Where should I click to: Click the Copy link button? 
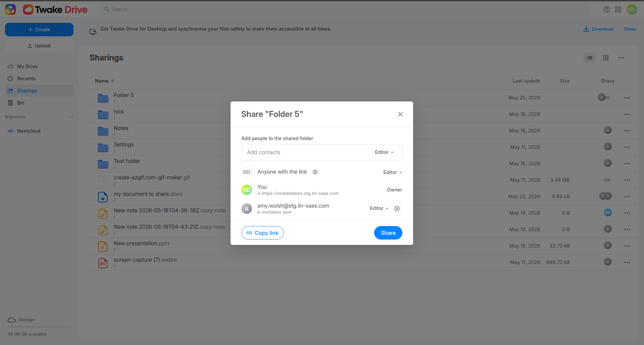point(262,233)
